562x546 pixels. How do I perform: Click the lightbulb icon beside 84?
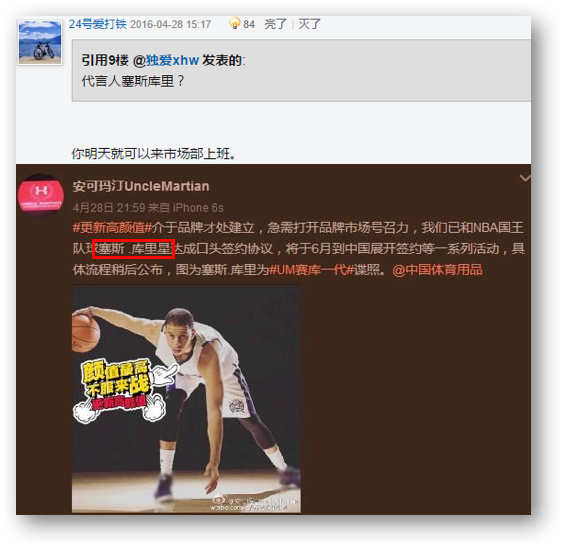(x=234, y=23)
